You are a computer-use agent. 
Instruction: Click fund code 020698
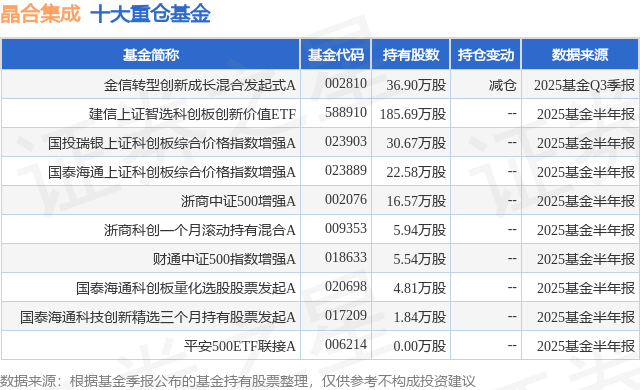[346, 286]
